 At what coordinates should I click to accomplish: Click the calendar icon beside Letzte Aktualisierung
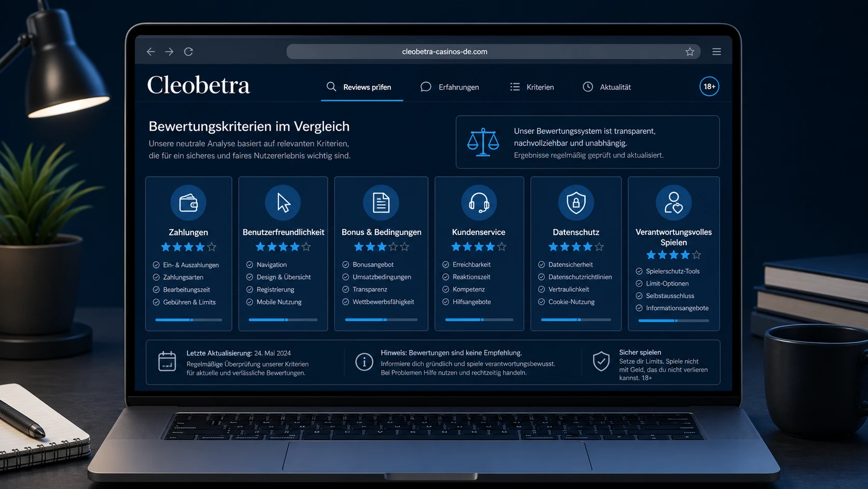tap(167, 361)
